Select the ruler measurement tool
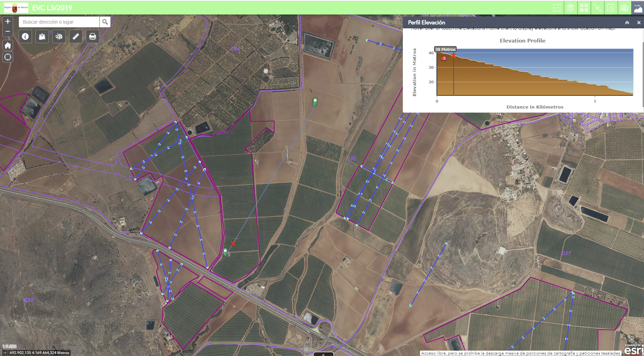The image size is (644, 356). click(76, 36)
